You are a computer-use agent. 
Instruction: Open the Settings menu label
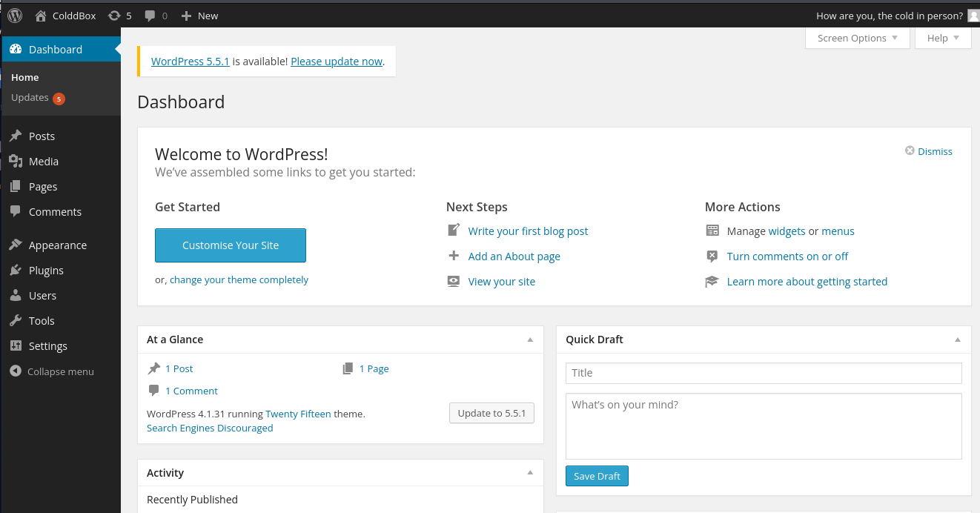coord(48,346)
